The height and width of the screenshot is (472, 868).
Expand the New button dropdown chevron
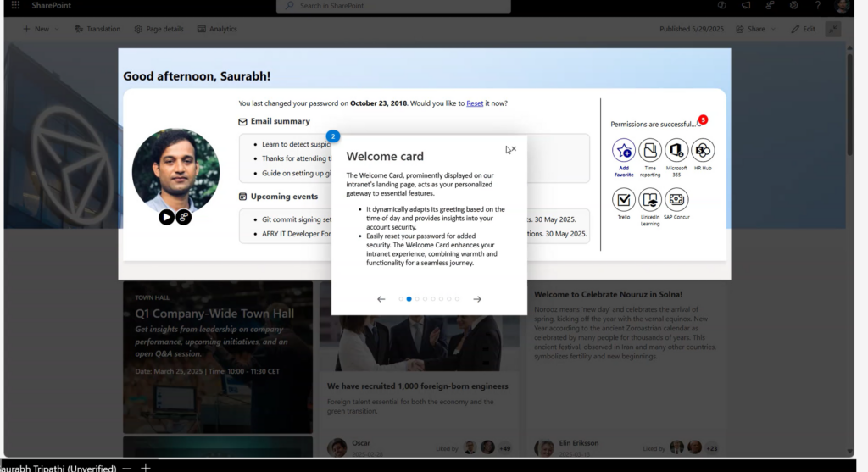click(57, 29)
